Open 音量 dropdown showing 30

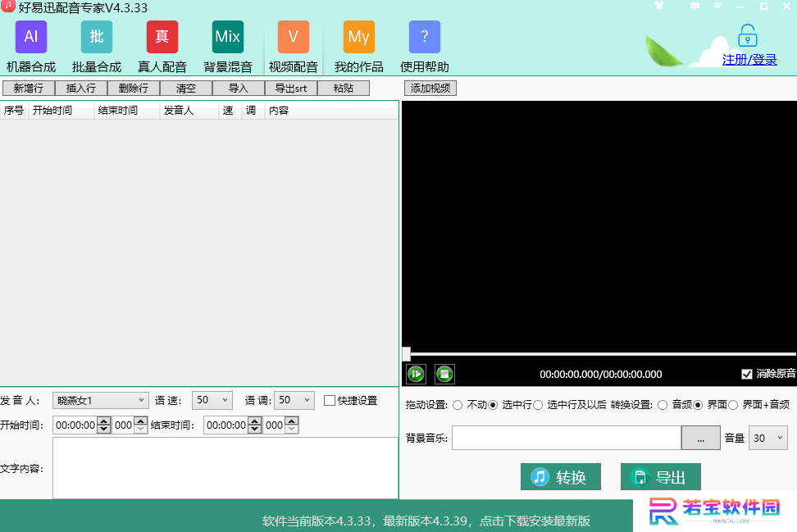pos(768,438)
